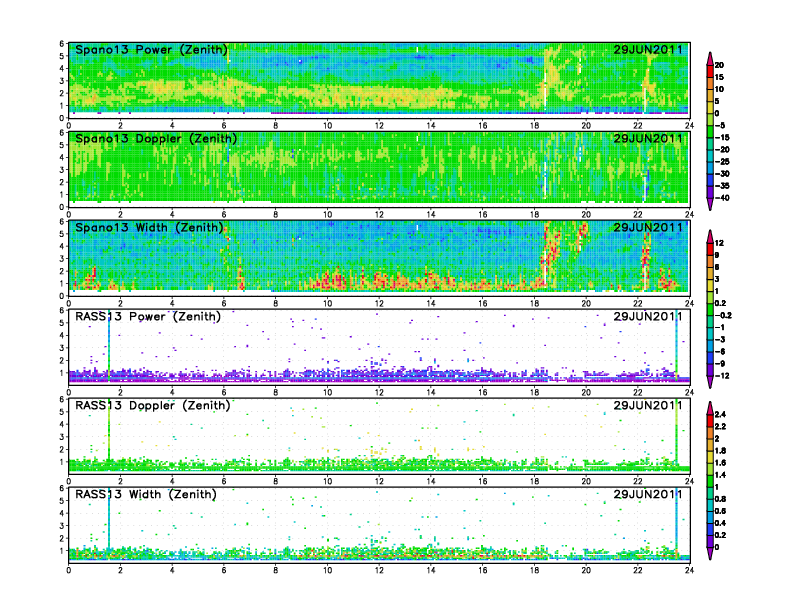
Task: Click the -0.2 label on the color scale
Action: pos(723,315)
